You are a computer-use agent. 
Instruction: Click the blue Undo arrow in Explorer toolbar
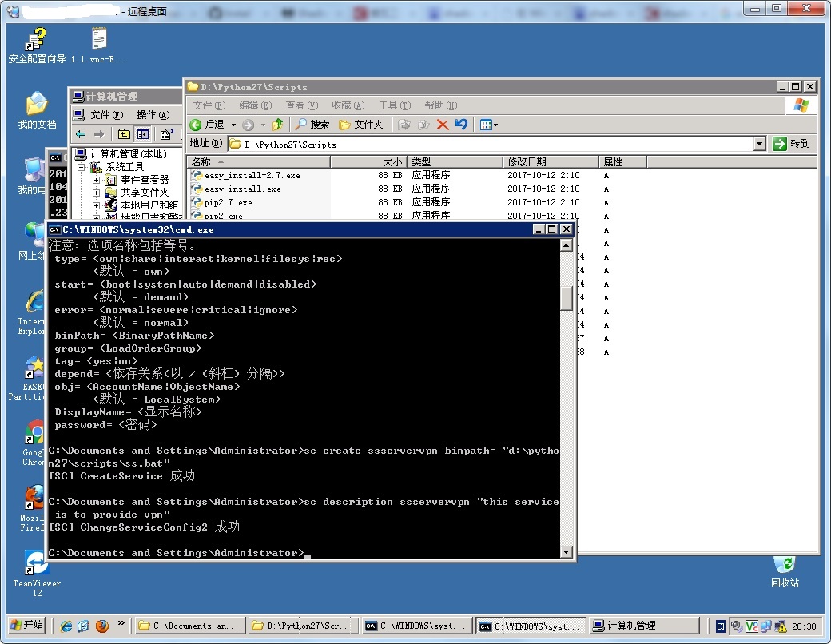click(462, 125)
